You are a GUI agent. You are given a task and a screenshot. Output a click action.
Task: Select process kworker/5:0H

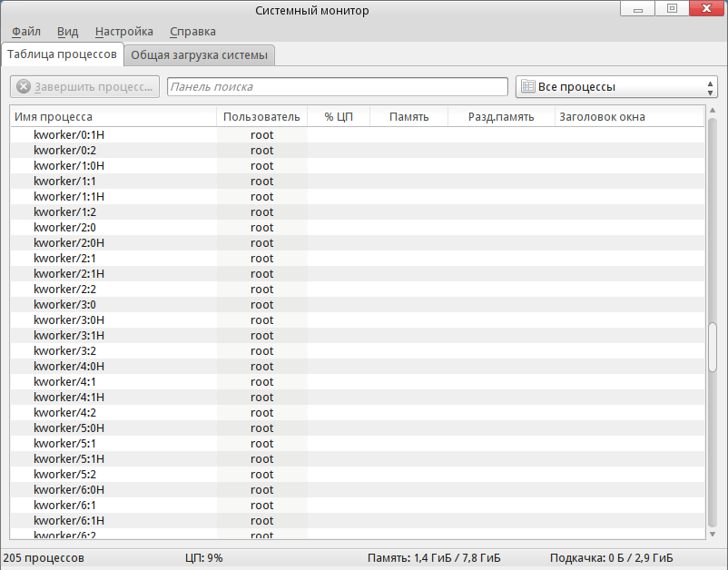click(358, 428)
